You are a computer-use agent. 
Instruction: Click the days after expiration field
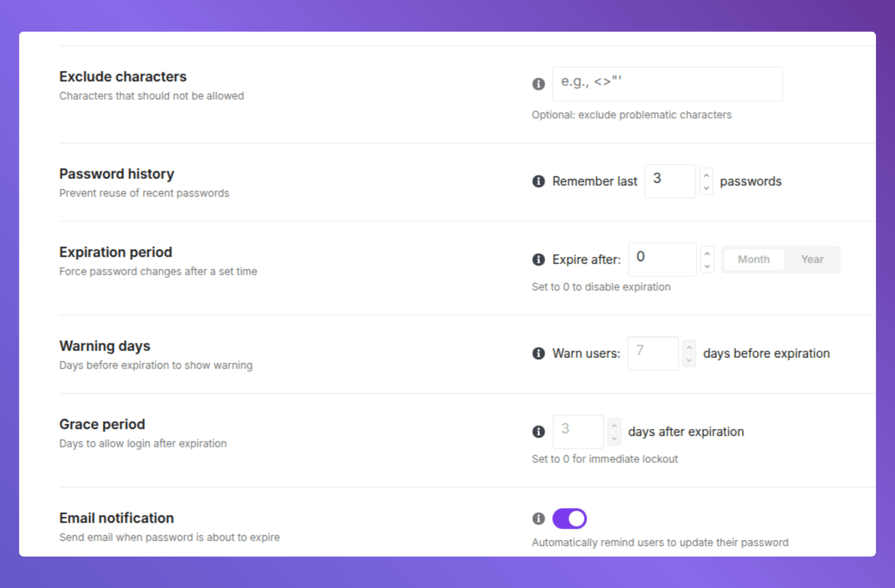(578, 432)
